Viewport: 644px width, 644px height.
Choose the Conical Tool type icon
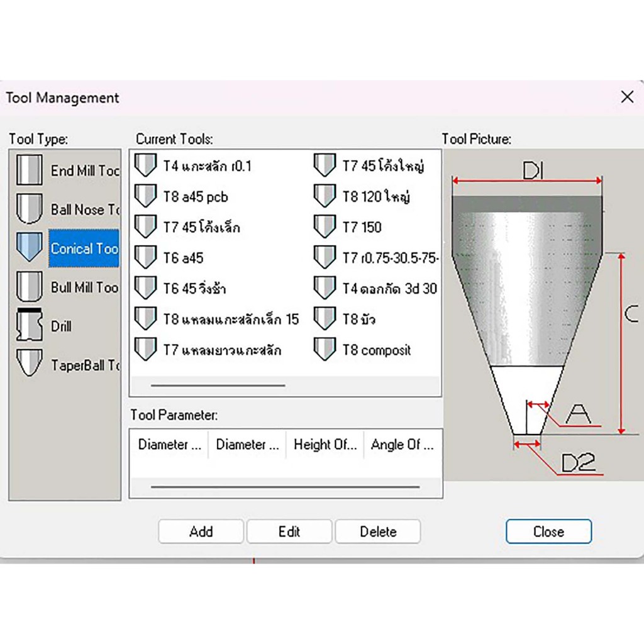[30, 248]
